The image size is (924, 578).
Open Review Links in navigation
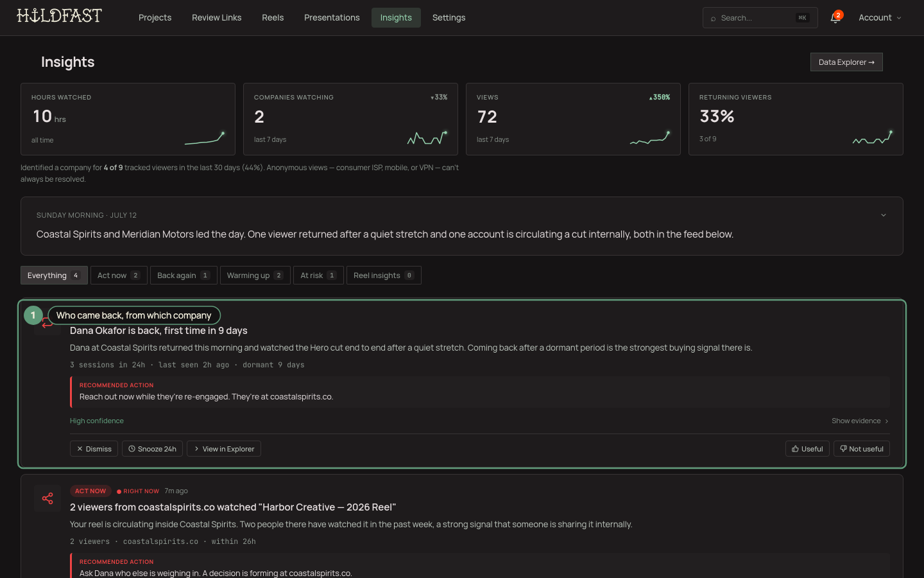click(217, 18)
